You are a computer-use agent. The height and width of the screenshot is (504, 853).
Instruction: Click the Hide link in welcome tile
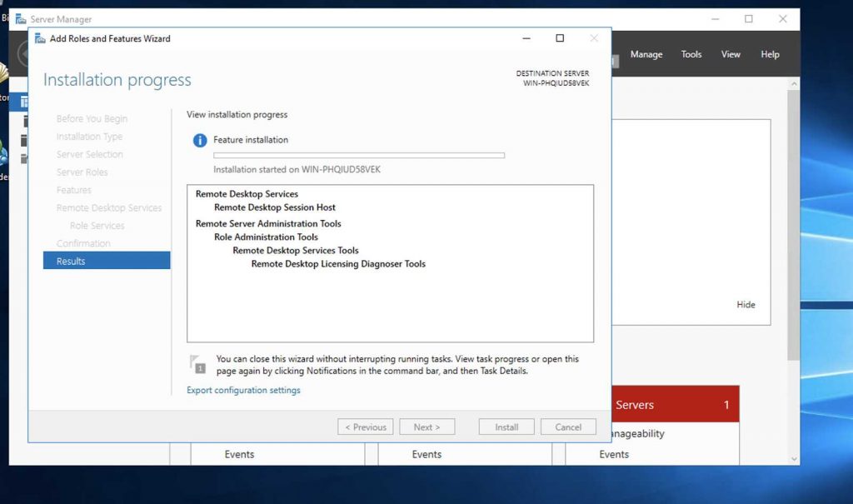(746, 305)
